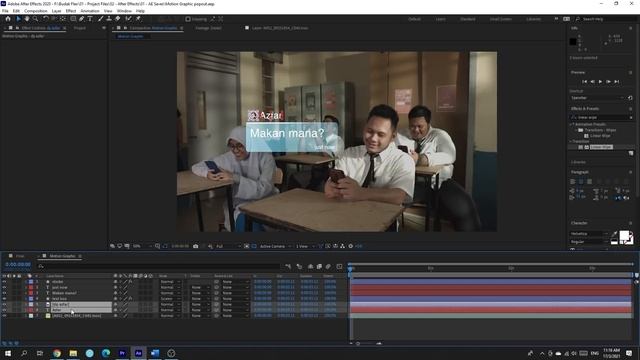Click the label color of 'just now' layer
The width and height of the screenshot is (640, 360).
(x=31, y=287)
